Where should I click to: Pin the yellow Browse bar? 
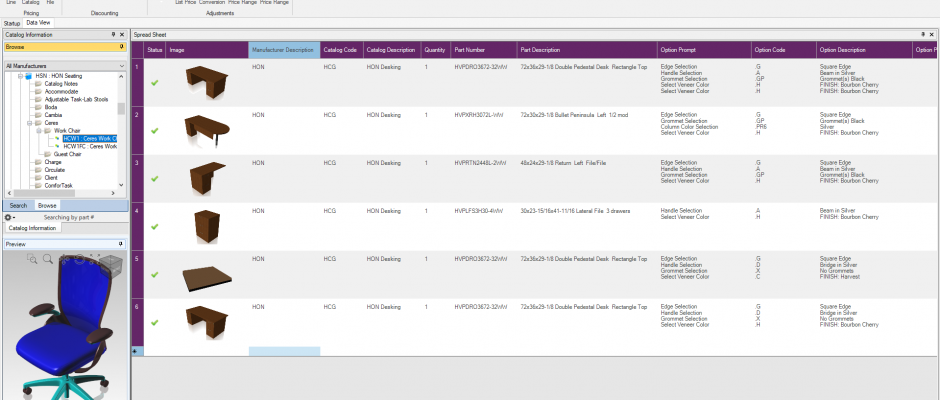[122, 47]
